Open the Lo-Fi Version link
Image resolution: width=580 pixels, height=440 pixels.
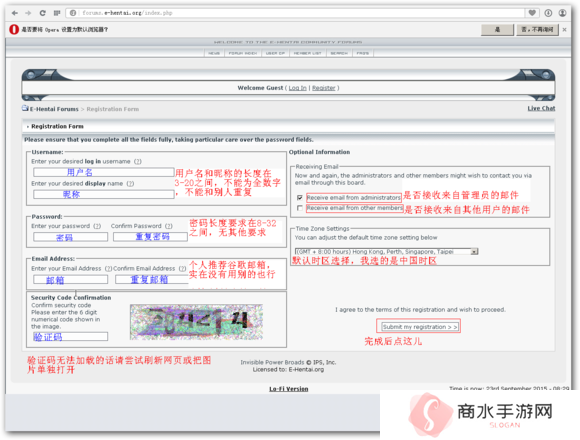point(289,389)
